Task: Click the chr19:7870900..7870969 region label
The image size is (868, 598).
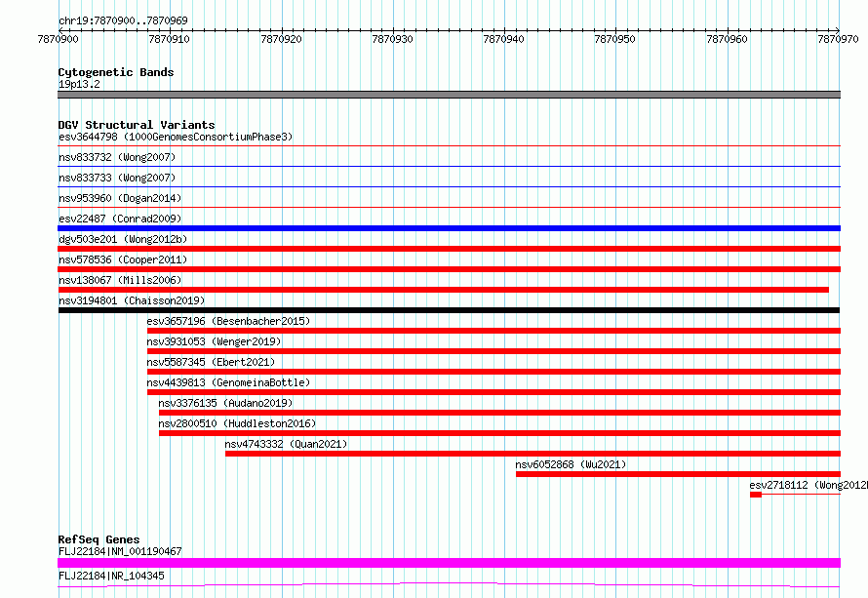Action: (123, 20)
